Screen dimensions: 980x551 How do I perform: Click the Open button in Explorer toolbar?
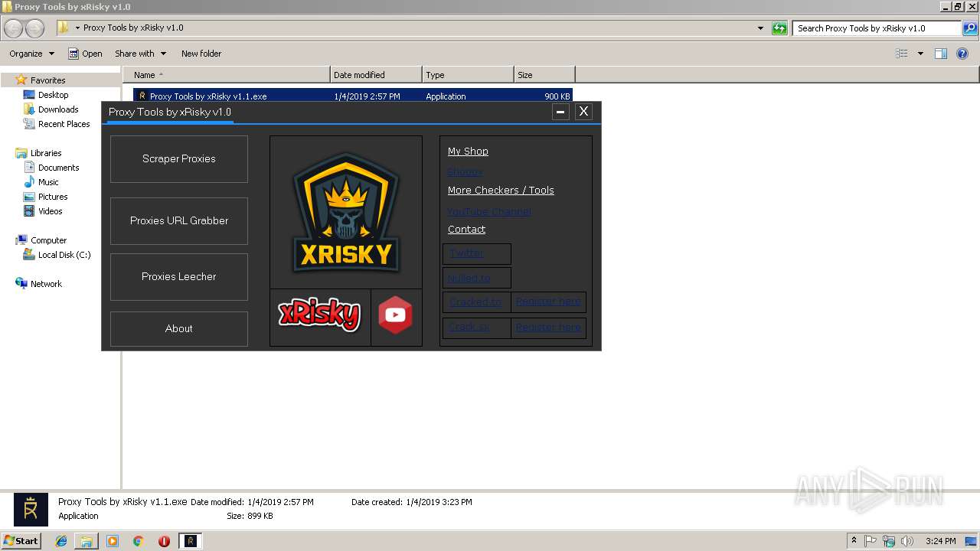coord(85,54)
